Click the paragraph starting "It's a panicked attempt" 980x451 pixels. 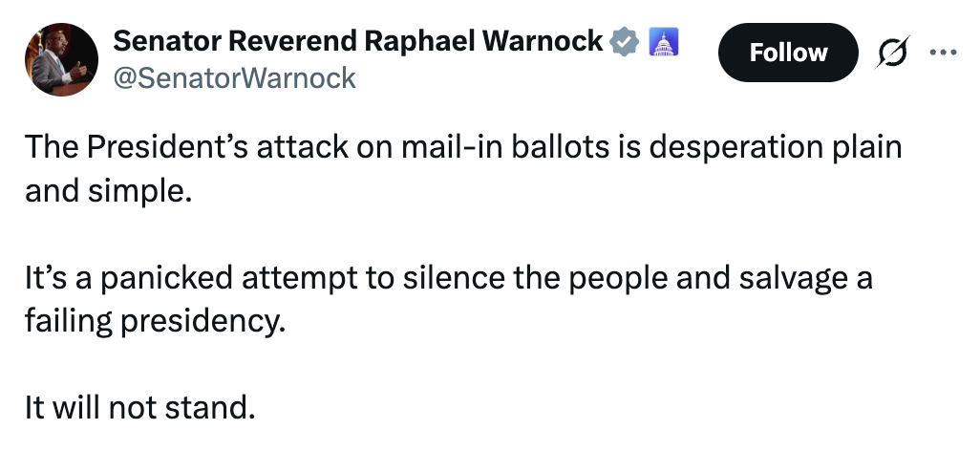[x=449, y=279]
